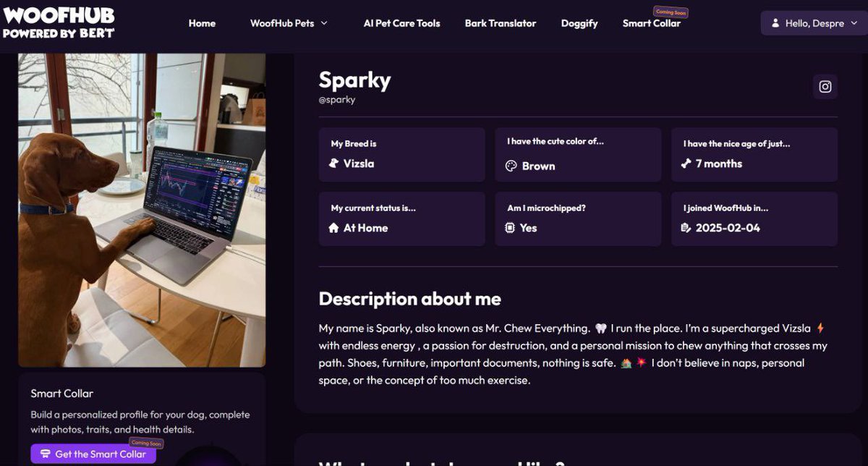Click the Coming Soon badge above Smart Collar nav
The image size is (868, 466).
tap(671, 12)
